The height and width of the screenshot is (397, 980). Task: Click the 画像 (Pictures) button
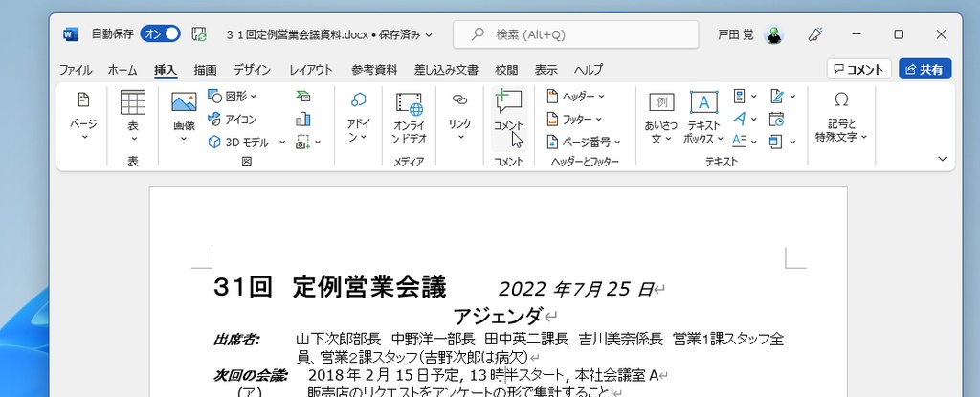click(184, 119)
